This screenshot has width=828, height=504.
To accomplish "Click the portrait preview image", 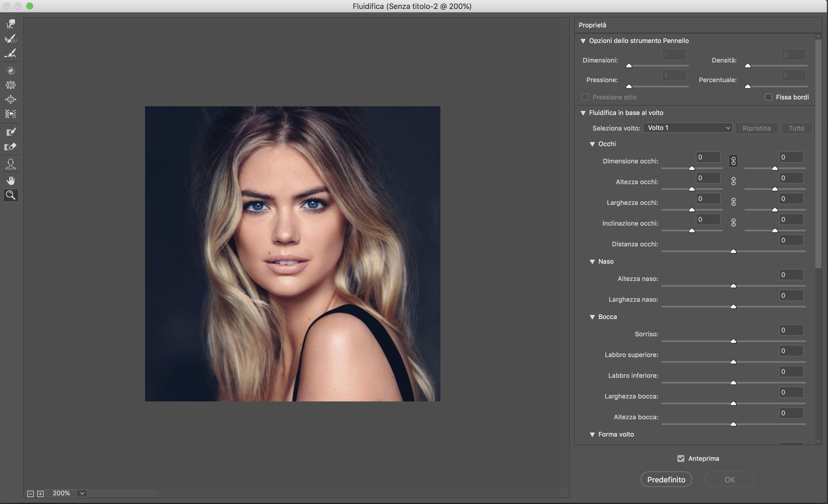I will click(292, 254).
